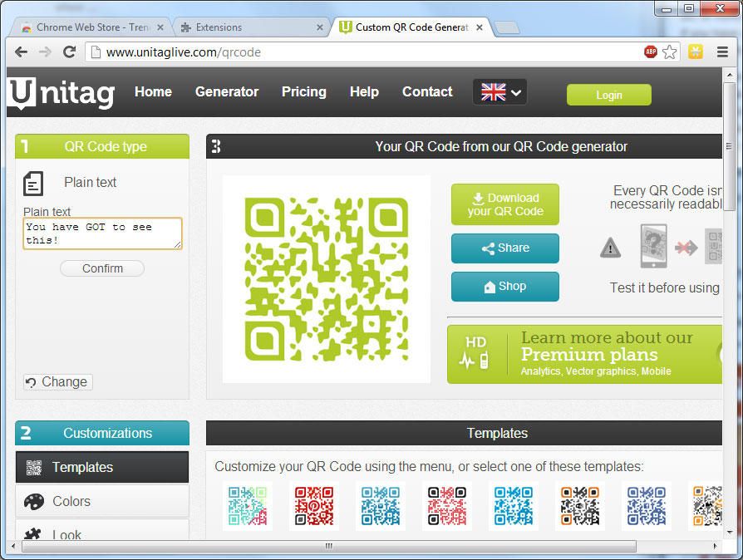Open a new browser tab

click(506, 28)
